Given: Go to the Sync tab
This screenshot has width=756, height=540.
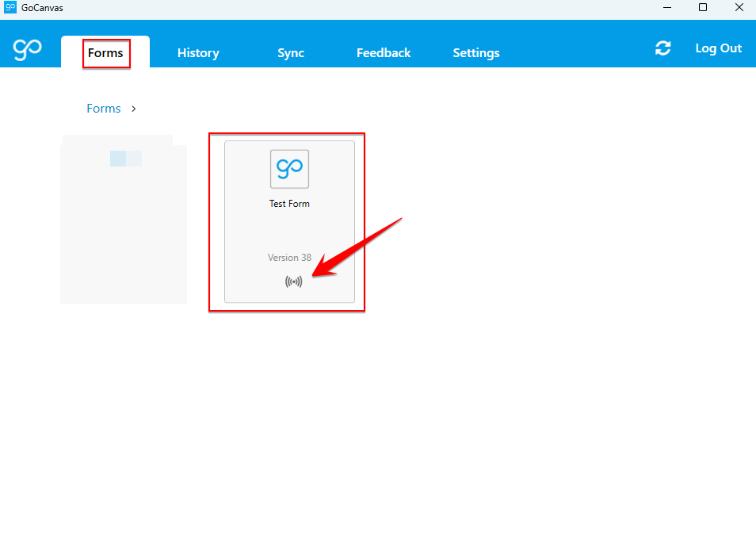Looking at the screenshot, I should pyautogui.click(x=291, y=53).
